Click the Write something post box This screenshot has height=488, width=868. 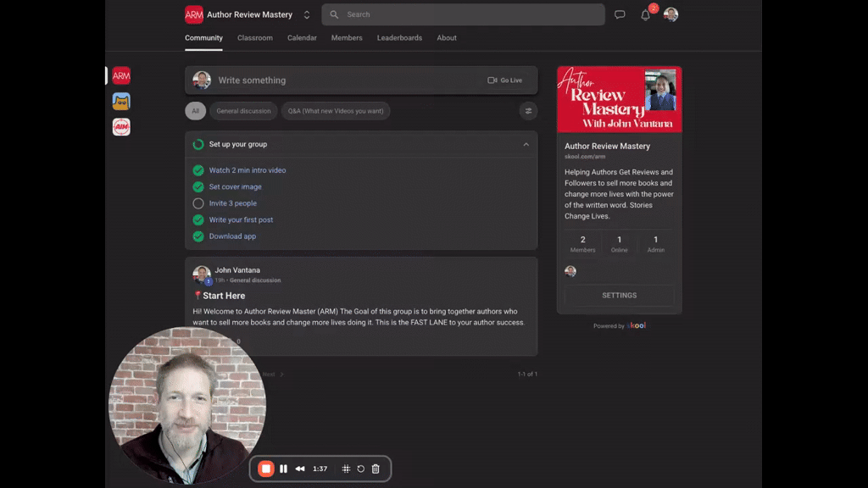pos(361,80)
